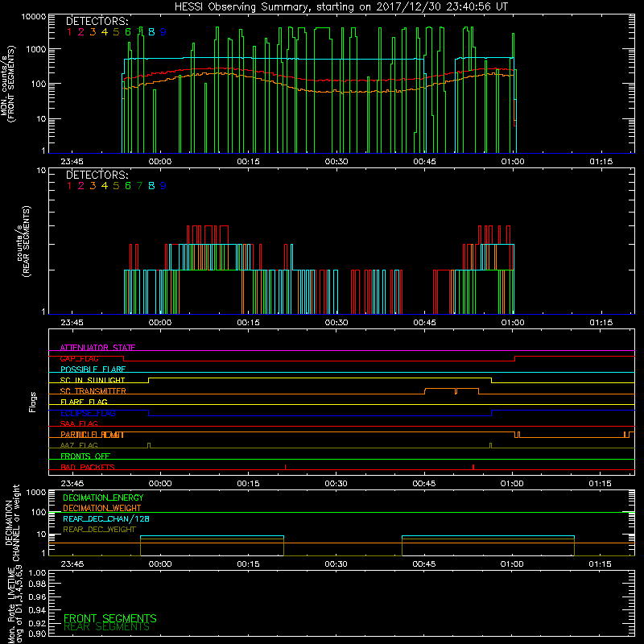The height and width of the screenshot is (644, 644).
Task: Select cyan detector 8 in front segments legend
Action: (151, 32)
